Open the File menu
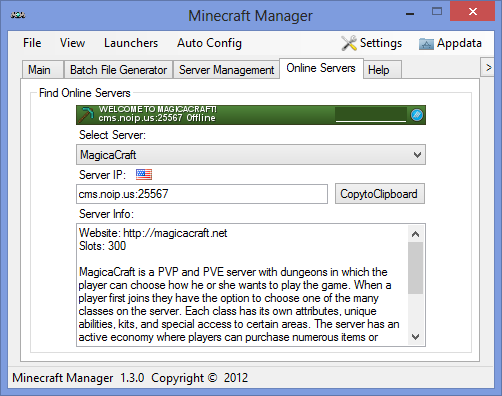This screenshot has width=502, height=396. [32, 43]
